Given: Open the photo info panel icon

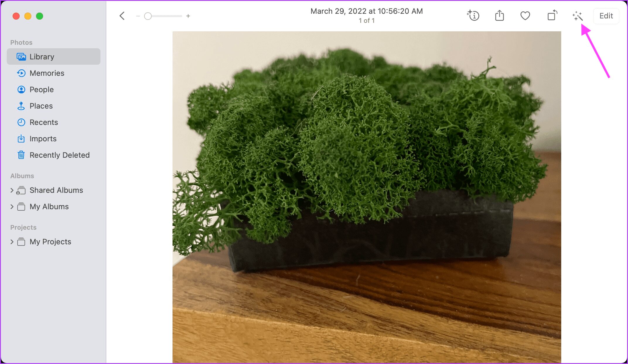Looking at the screenshot, I should point(473,16).
